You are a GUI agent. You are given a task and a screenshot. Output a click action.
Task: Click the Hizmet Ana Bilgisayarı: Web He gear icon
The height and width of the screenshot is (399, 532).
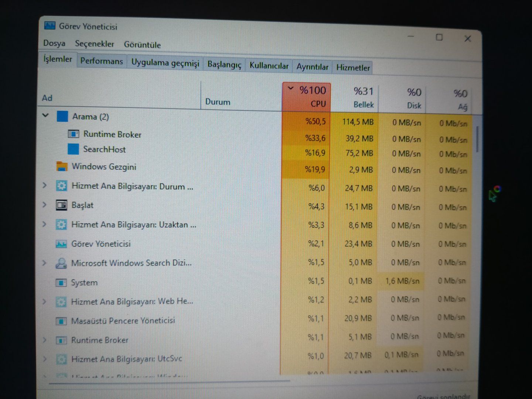(x=61, y=301)
